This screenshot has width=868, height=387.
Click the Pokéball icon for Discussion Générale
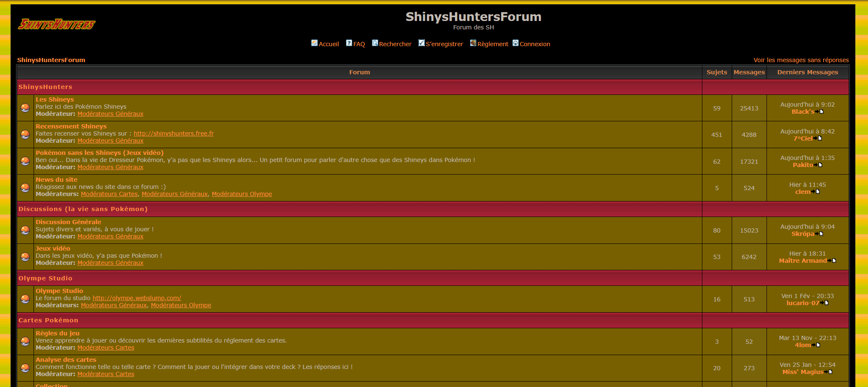[25, 230]
